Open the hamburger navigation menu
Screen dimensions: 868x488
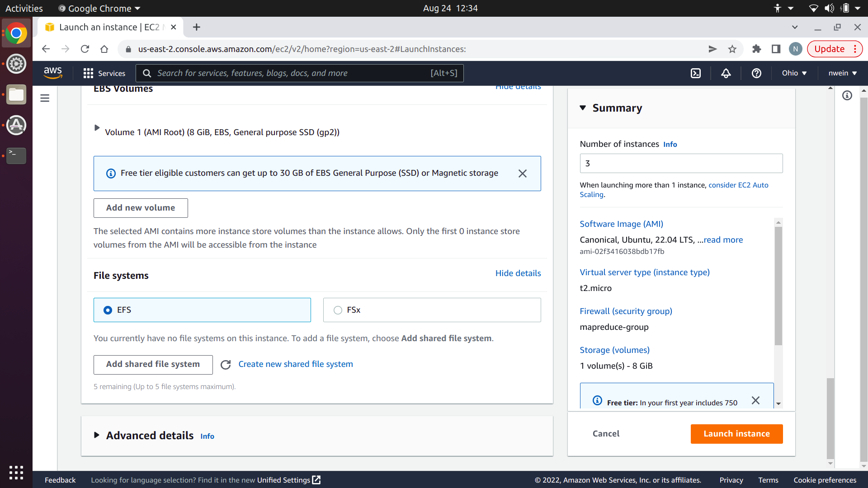pos(45,98)
